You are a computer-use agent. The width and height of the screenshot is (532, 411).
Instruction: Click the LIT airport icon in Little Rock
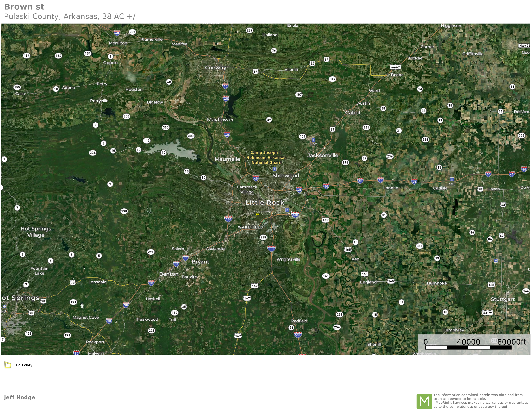tap(287, 210)
